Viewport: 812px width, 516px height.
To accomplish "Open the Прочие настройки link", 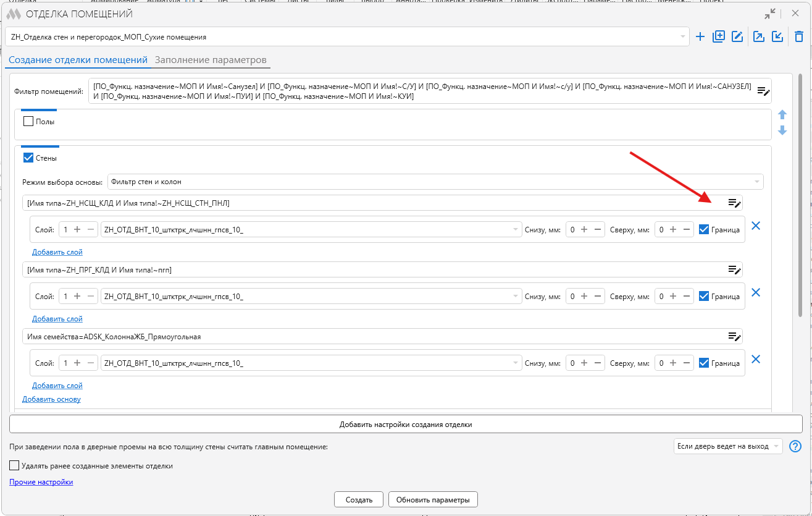I will click(x=41, y=482).
